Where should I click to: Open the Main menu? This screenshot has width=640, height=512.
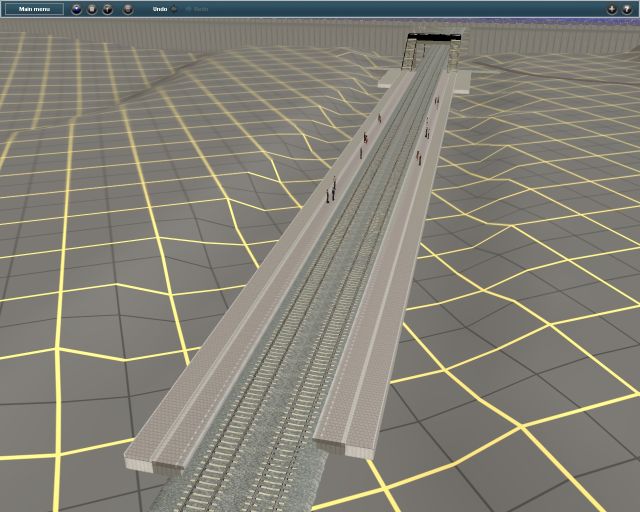(x=34, y=9)
